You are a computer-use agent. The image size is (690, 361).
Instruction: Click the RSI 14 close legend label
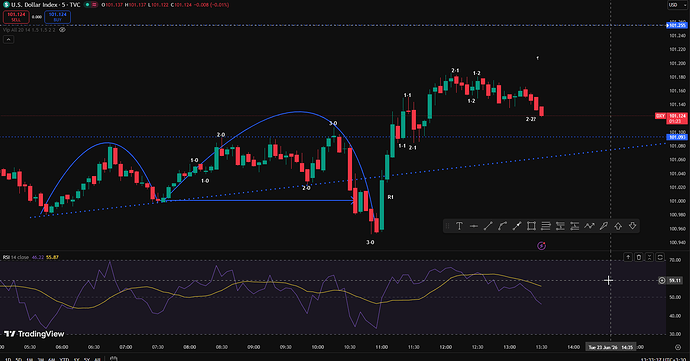pos(16,257)
